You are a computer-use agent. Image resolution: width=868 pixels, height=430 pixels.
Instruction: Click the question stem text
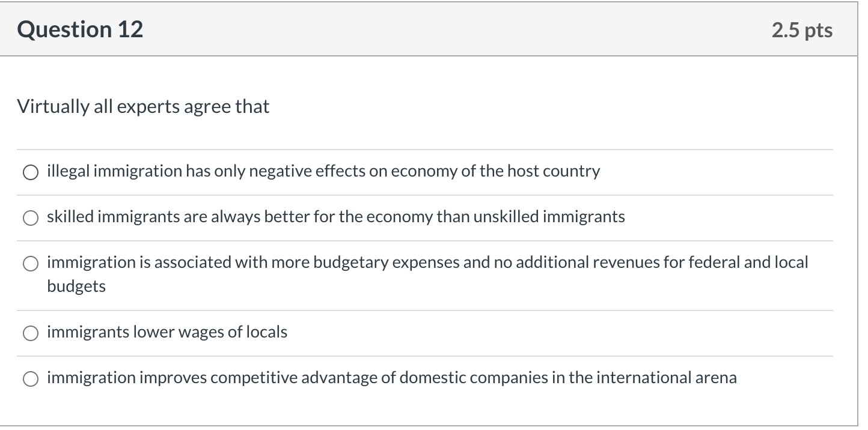[143, 106]
